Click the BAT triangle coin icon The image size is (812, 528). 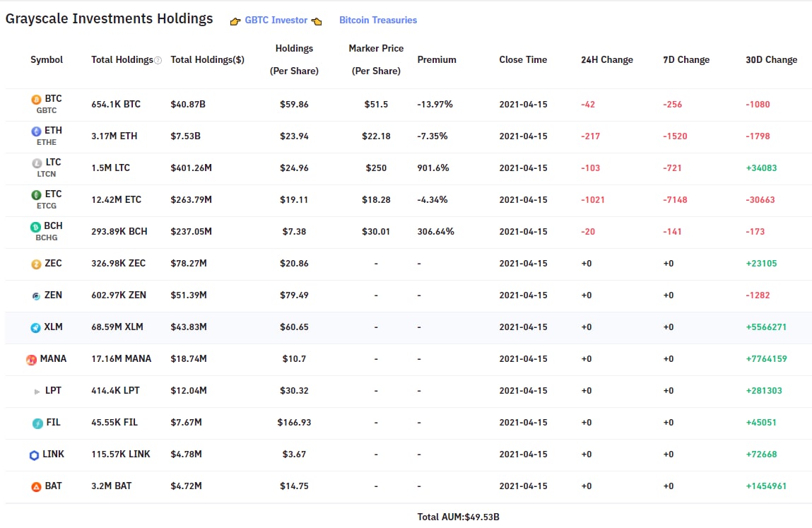[x=36, y=487]
